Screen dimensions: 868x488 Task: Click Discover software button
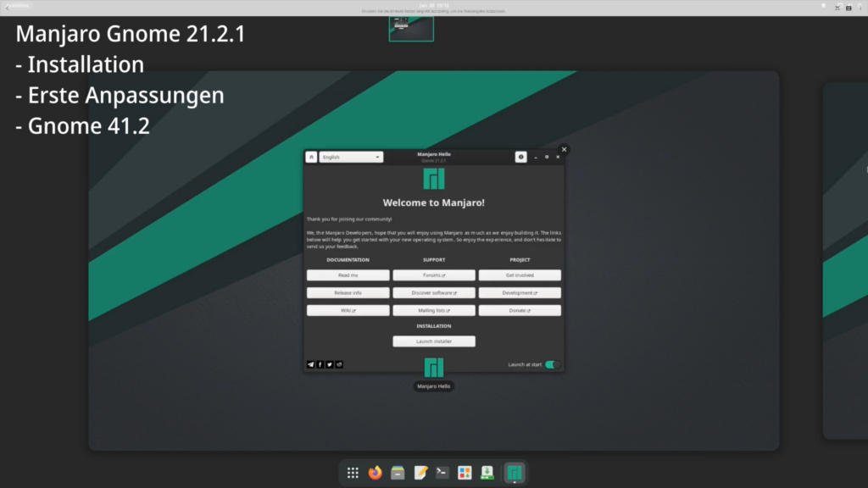(x=434, y=292)
